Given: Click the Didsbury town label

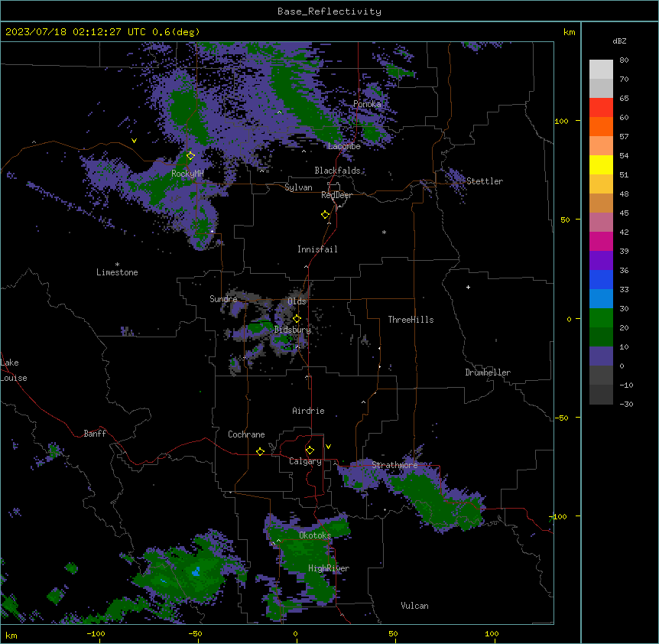Looking at the screenshot, I should 293,330.
